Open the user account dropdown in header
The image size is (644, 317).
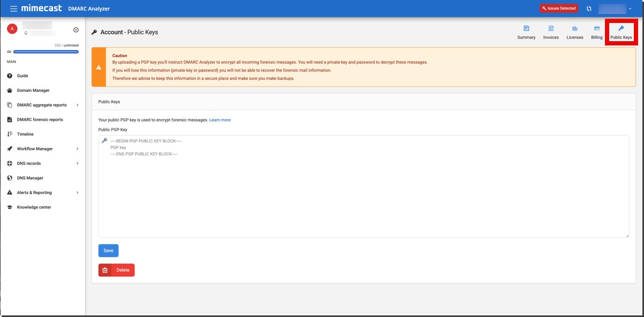[x=615, y=9]
